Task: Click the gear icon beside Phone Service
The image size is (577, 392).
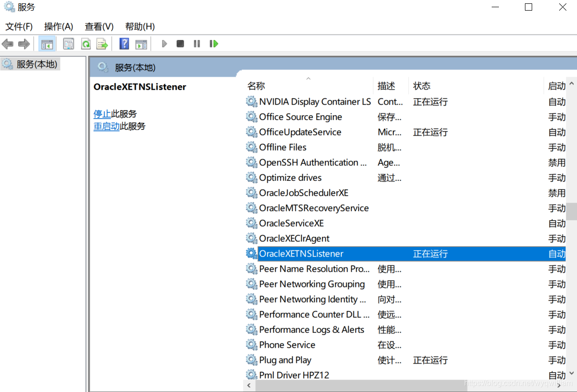Action: tap(251, 345)
